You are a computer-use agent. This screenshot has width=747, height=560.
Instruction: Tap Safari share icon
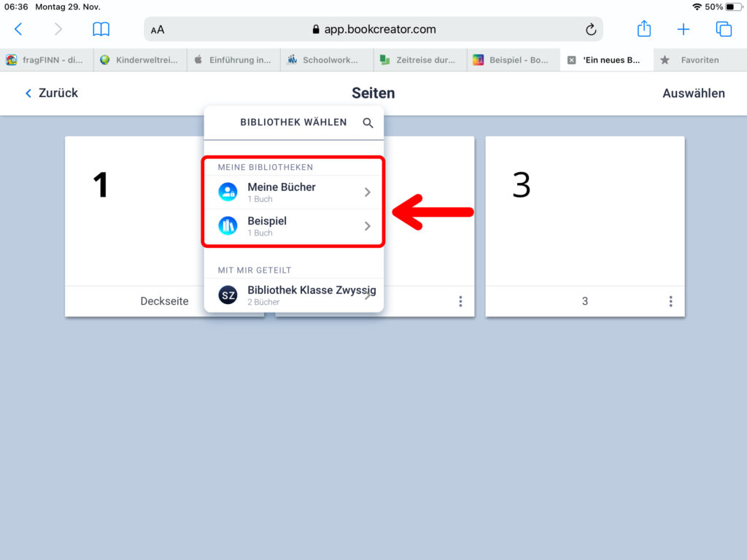(643, 29)
